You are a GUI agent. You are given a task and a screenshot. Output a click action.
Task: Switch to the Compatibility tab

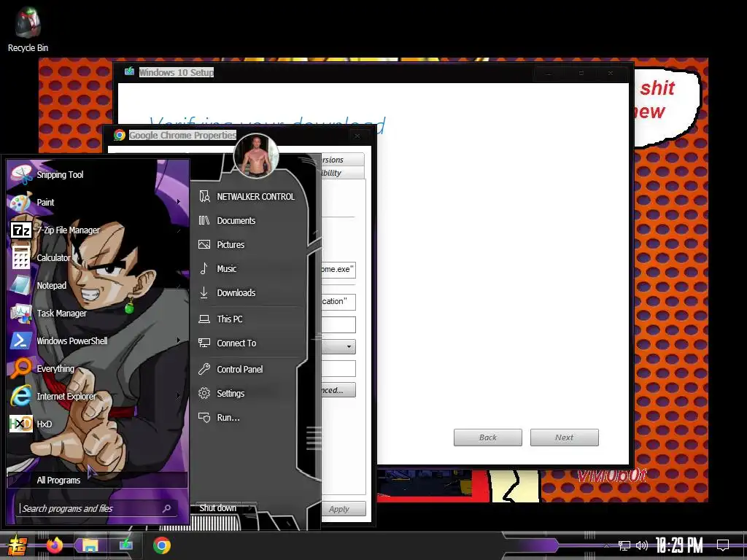click(342, 172)
